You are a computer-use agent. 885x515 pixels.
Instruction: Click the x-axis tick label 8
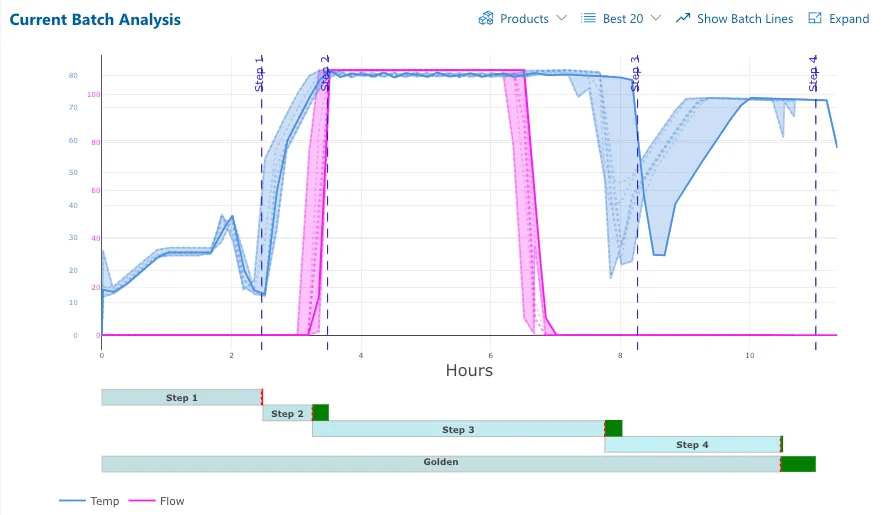pos(620,355)
